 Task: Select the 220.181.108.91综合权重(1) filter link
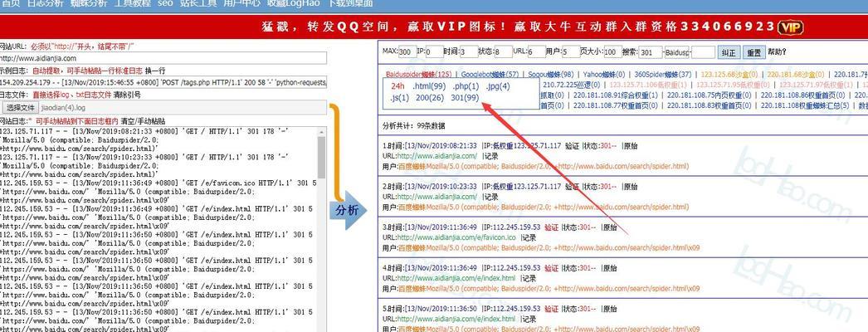(616, 95)
